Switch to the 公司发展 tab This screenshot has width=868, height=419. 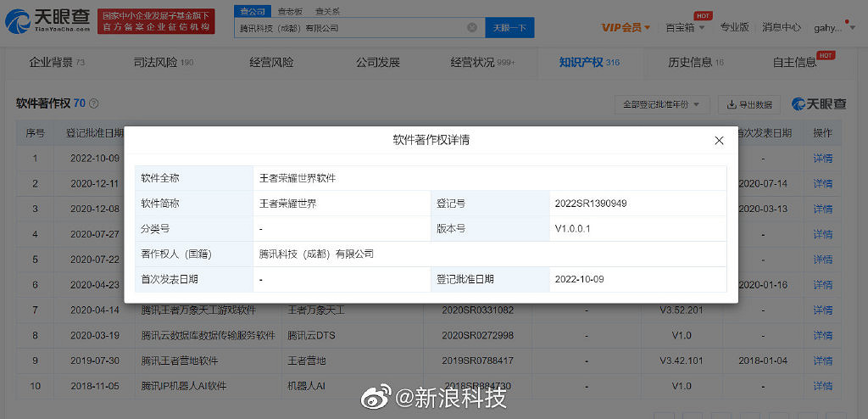[377, 63]
